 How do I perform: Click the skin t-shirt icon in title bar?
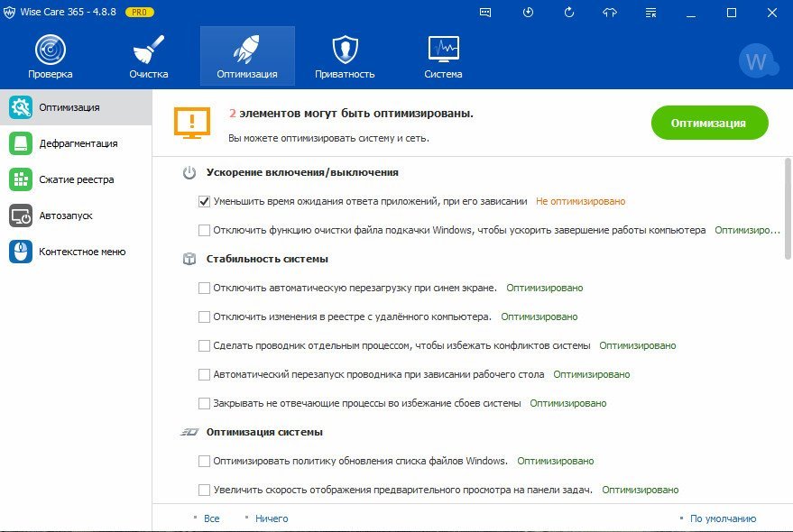click(610, 13)
